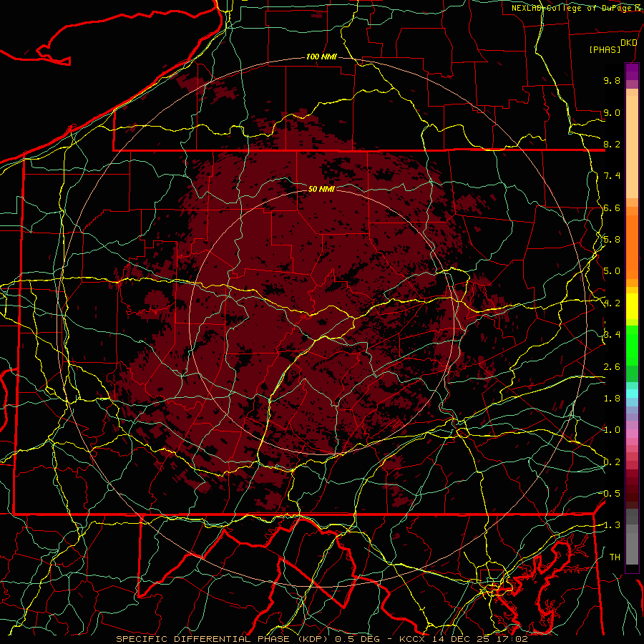644x644 pixels.
Task: Click the [PHAS] units label
Action: coord(605,49)
